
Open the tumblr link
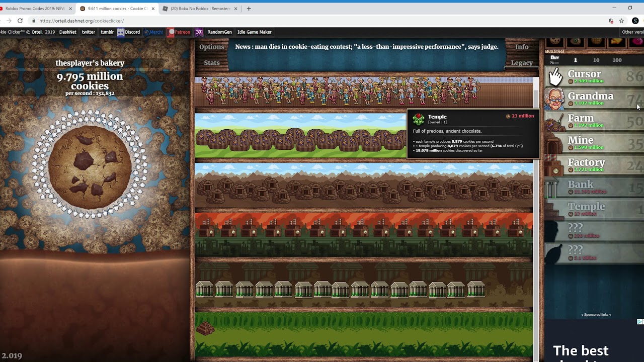pyautogui.click(x=107, y=32)
